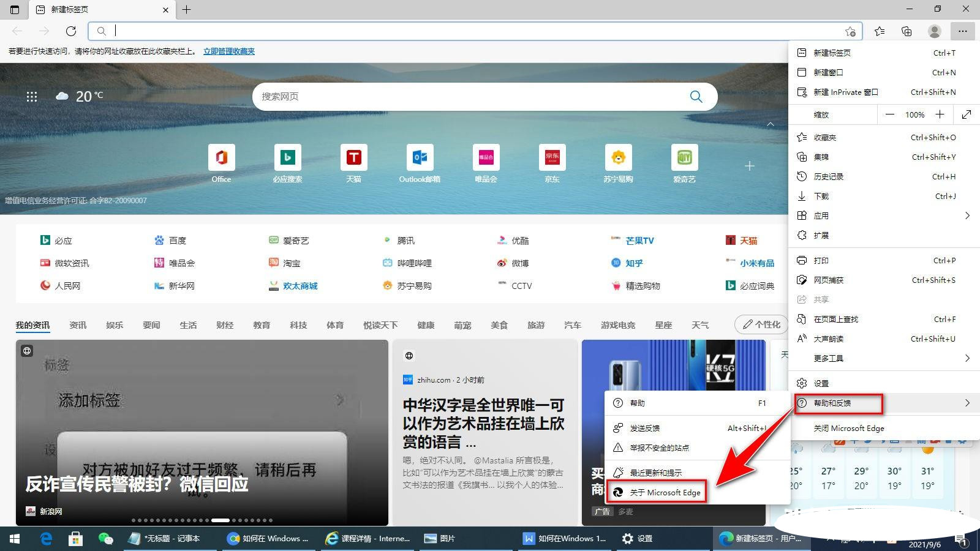Select 网页捕获 menu item
980x551 pixels.
point(884,280)
